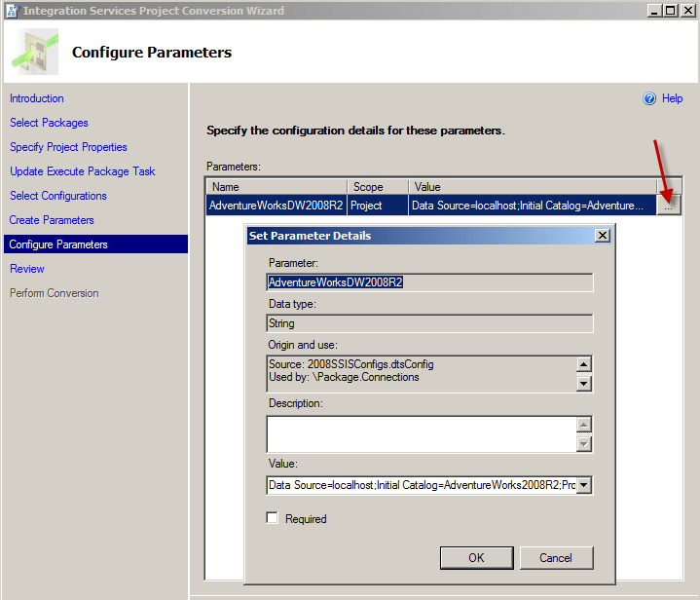Click the Configure Parameters header graphic
Screen dimensions: 700x600
pyautogui.click(x=35, y=52)
